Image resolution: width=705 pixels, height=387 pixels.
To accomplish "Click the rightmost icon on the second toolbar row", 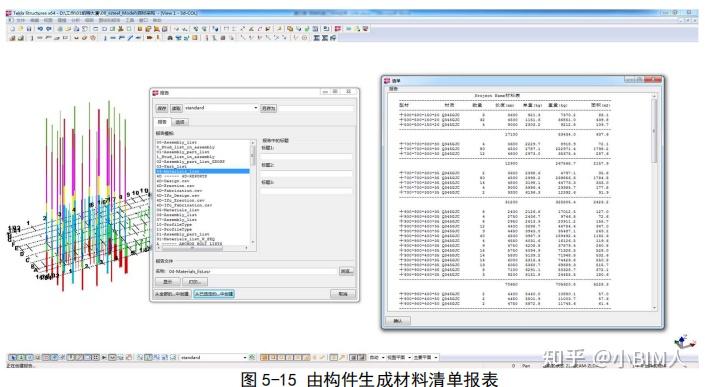I will click(333, 38).
